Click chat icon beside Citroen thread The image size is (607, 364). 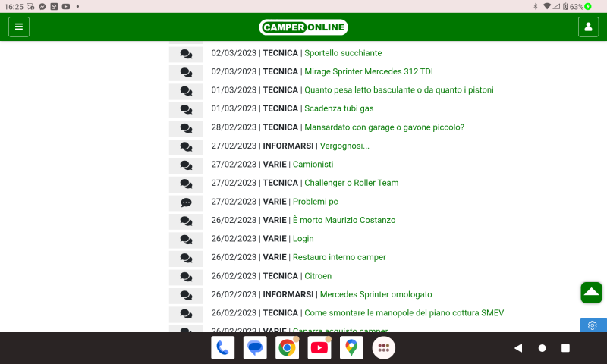(186, 276)
